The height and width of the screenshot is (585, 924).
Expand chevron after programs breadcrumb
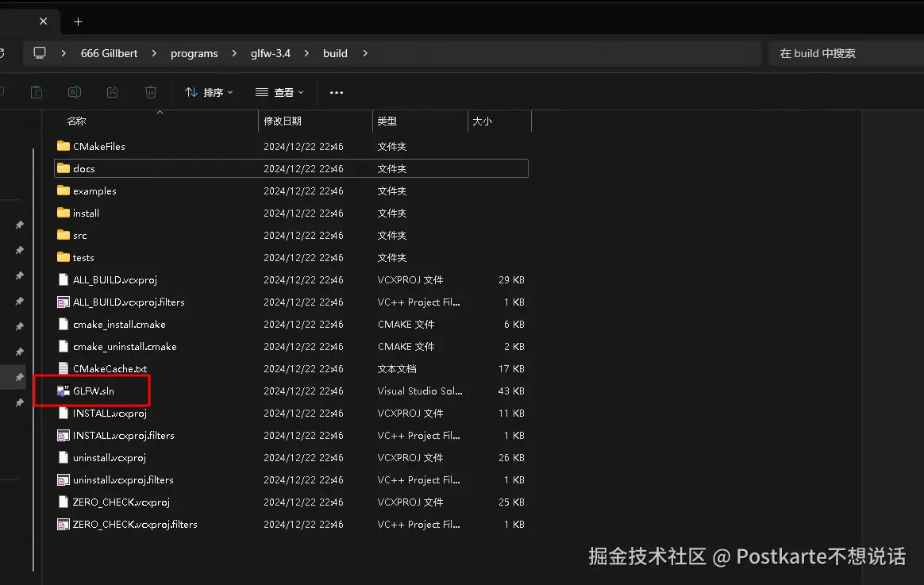coord(234,53)
